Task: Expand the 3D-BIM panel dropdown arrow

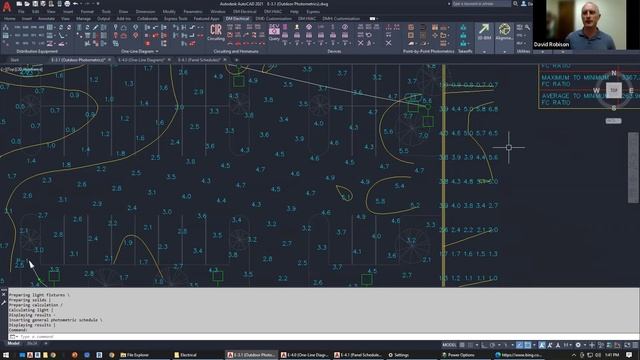Action: (x=484, y=52)
